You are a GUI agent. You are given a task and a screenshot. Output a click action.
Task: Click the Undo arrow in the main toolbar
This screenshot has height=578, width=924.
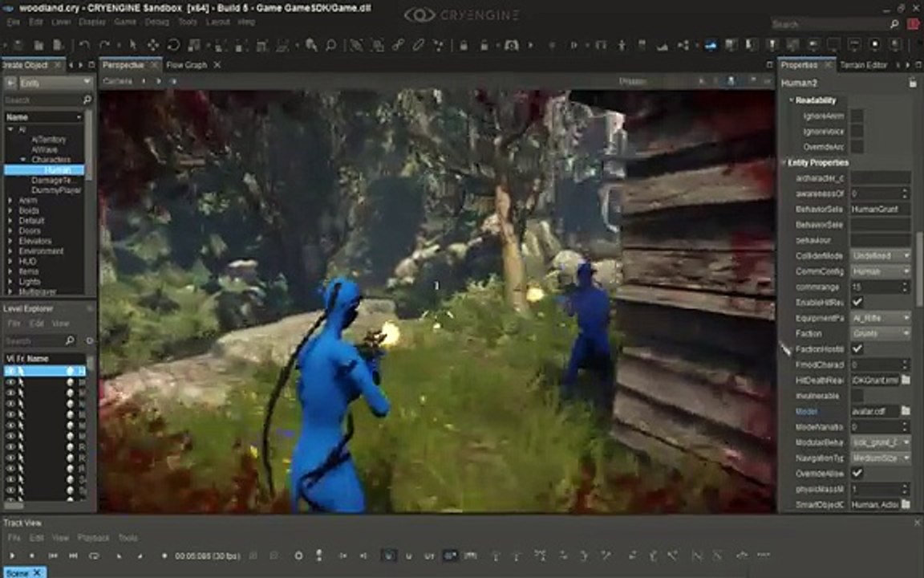pos(84,45)
